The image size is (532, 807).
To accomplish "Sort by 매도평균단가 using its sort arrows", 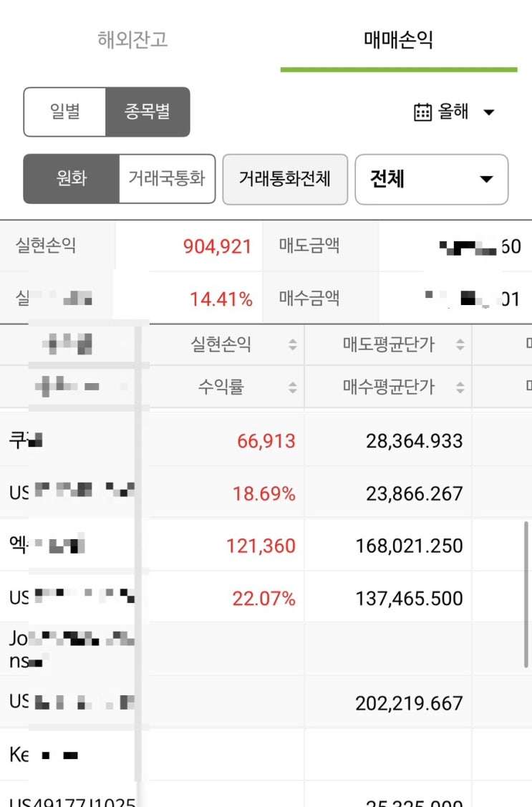I will pyautogui.click(x=460, y=345).
